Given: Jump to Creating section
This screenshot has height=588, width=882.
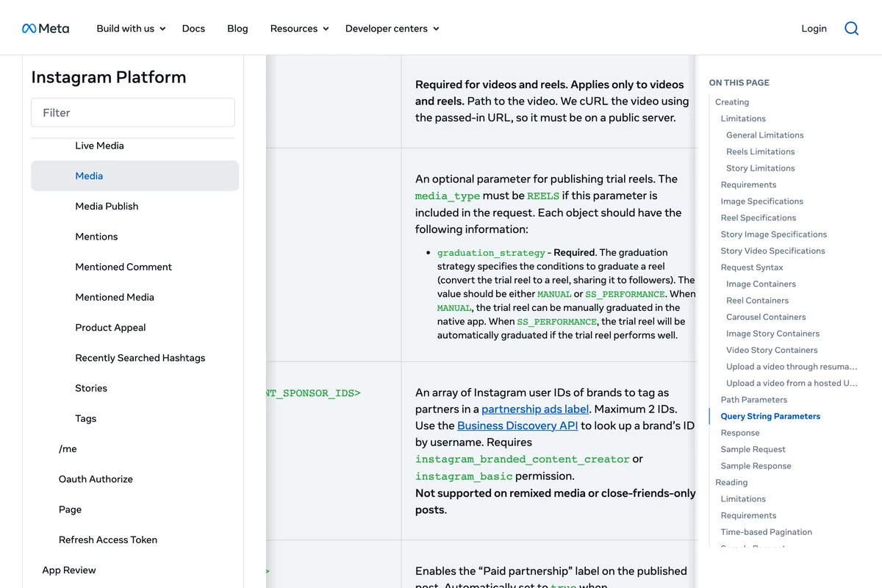Looking at the screenshot, I should [732, 102].
